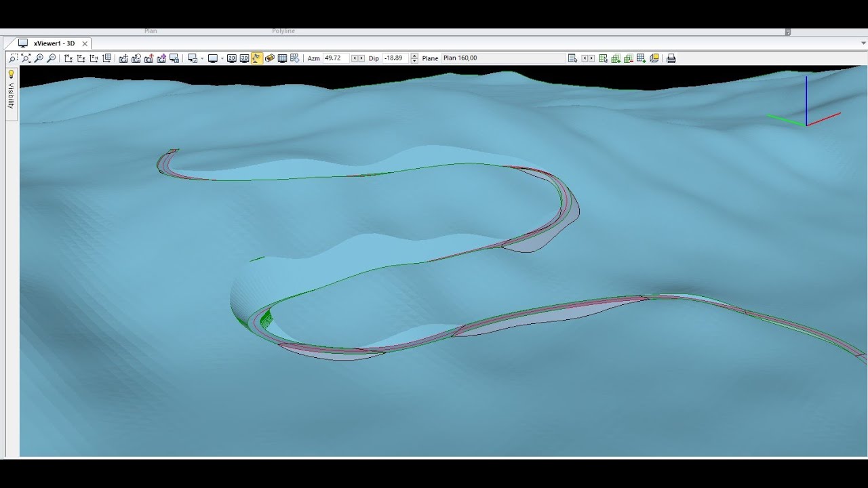This screenshot has height=488, width=868.
Task: Open the grid settings icon next to Azm
Action: [294, 58]
